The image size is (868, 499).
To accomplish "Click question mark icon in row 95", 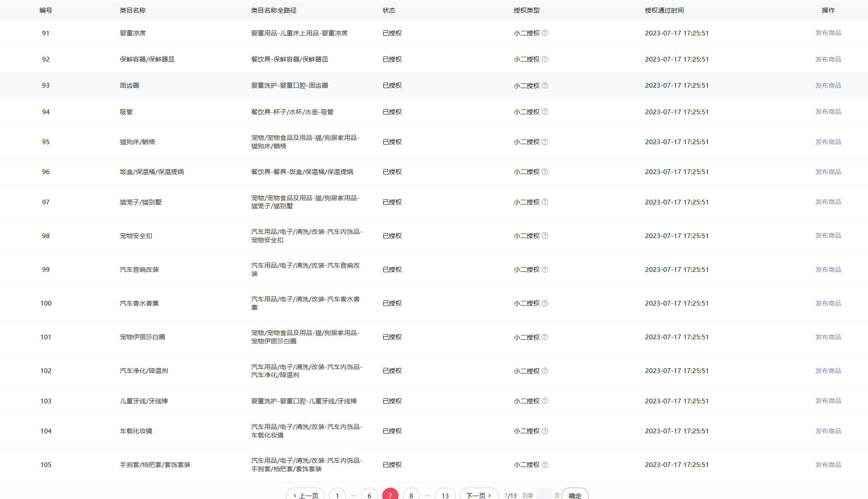I will click(x=545, y=142).
